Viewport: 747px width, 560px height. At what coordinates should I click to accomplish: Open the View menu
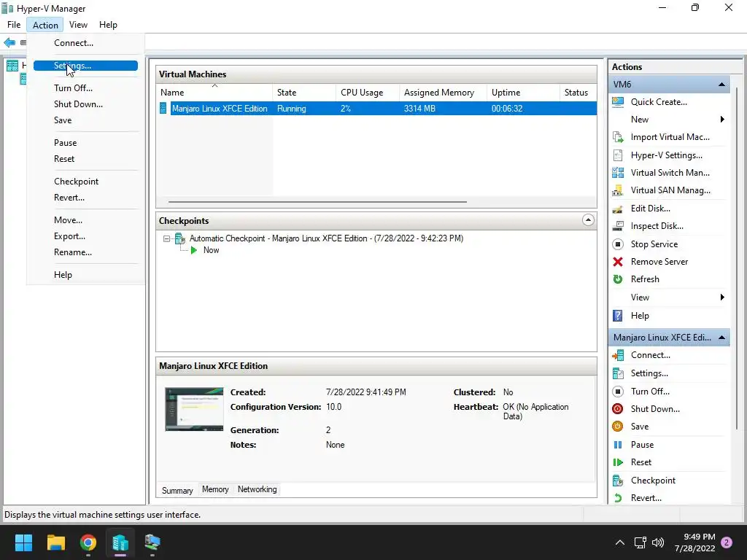[x=78, y=25]
